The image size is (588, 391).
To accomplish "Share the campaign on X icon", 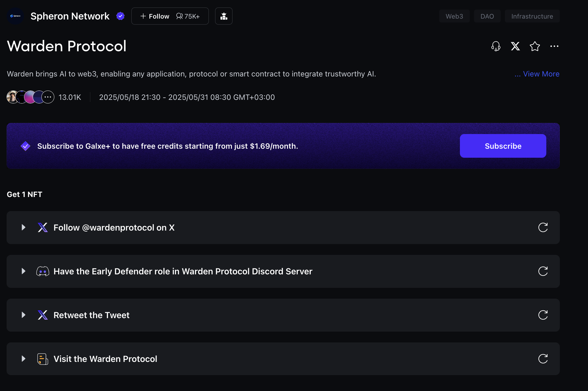I will (515, 46).
